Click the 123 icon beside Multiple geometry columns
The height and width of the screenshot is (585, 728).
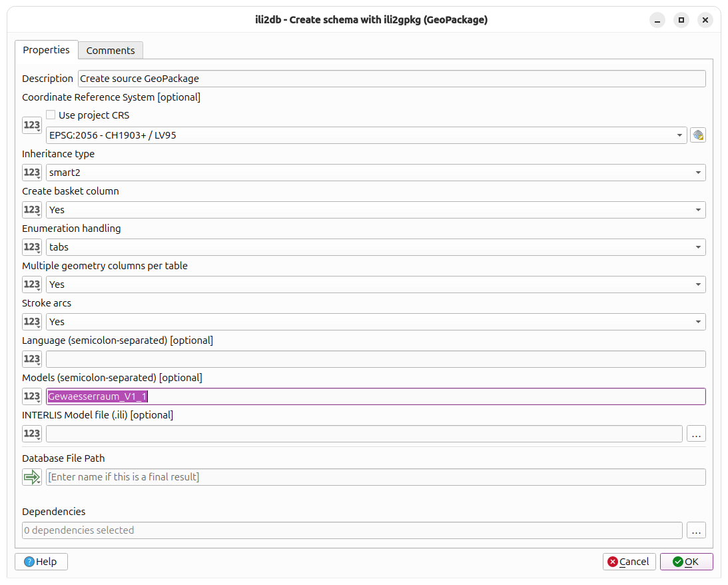(31, 285)
